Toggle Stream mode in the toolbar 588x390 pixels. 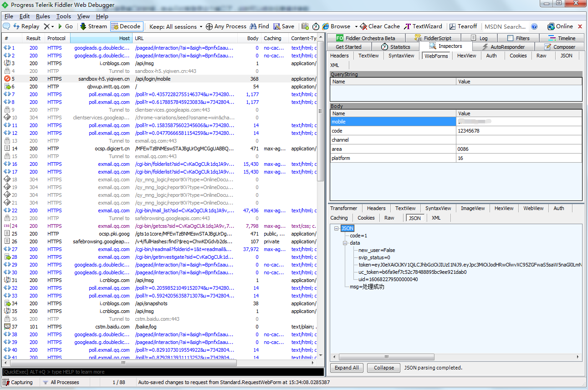pos(93,26)
